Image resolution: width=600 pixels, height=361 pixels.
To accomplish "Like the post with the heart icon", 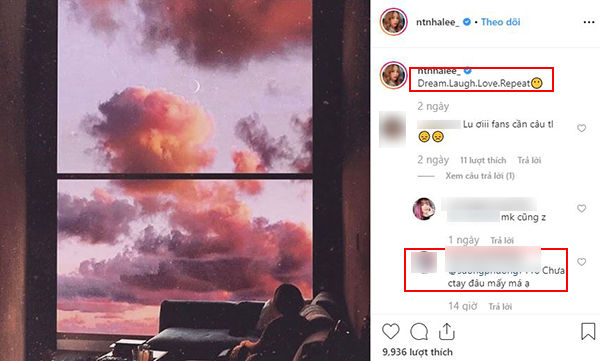I will tap(390, 331).
